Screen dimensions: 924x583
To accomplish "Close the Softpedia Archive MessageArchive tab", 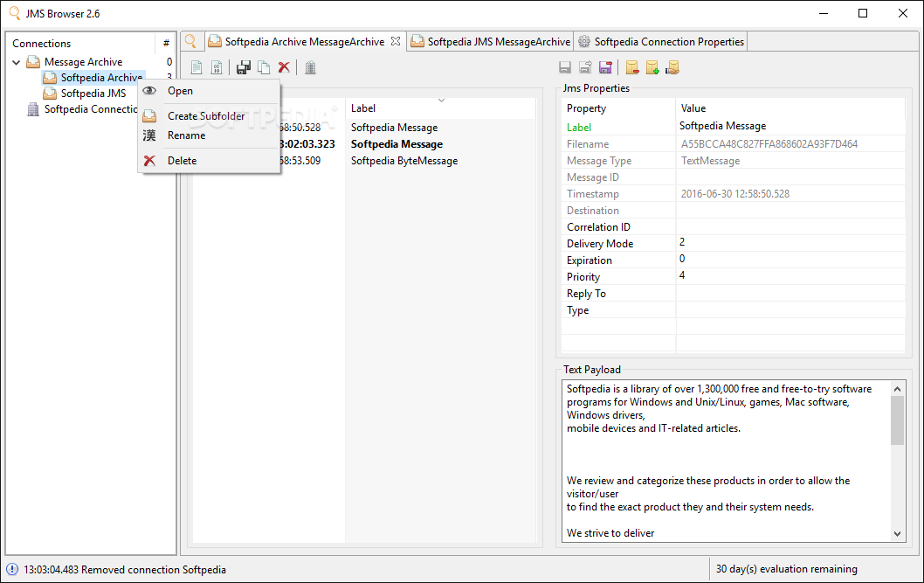I will click(396, 41).
